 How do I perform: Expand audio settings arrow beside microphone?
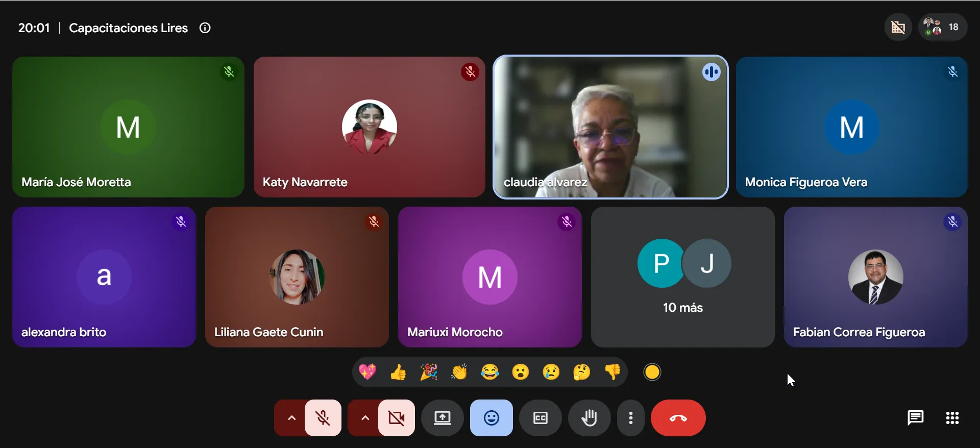pyautogui.click(x=291, y=418)
